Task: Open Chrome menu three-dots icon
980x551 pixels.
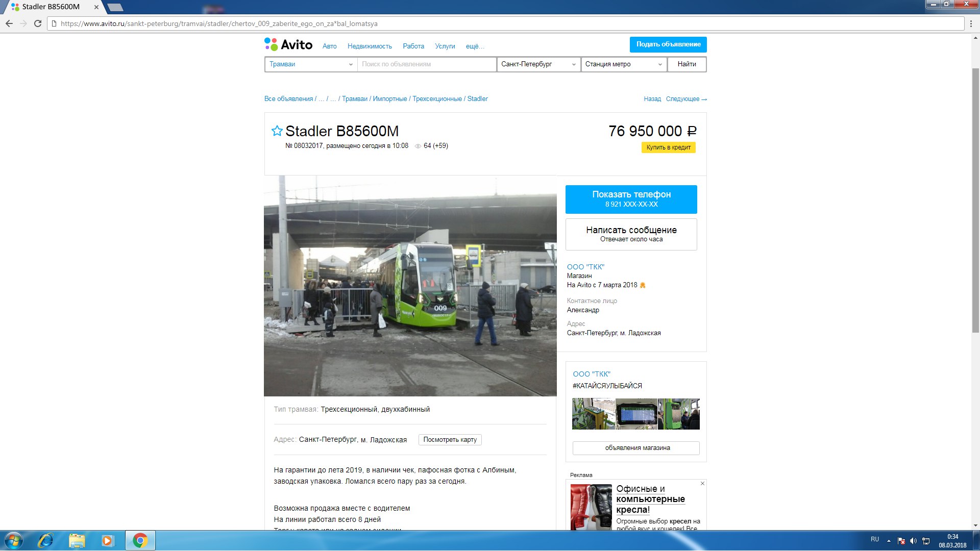Action: (x=971, y=23)
